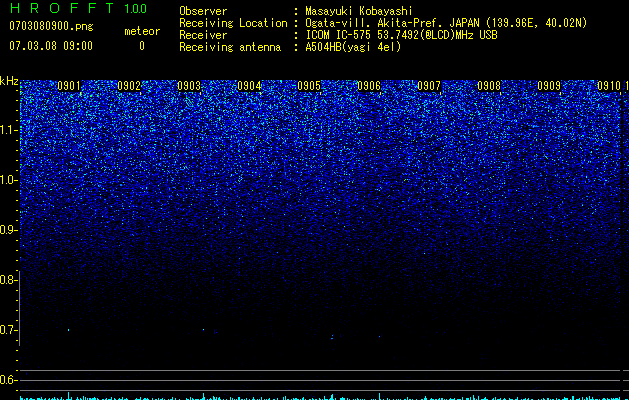
Task: Click the 0.6 frequency axis label
Action: [x=8, y=380]
